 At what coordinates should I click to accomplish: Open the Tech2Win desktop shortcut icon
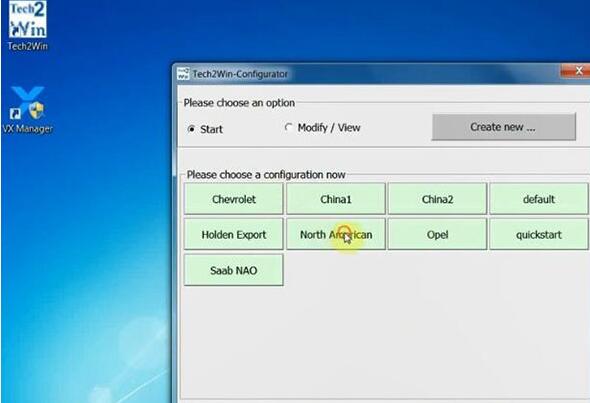27,20
